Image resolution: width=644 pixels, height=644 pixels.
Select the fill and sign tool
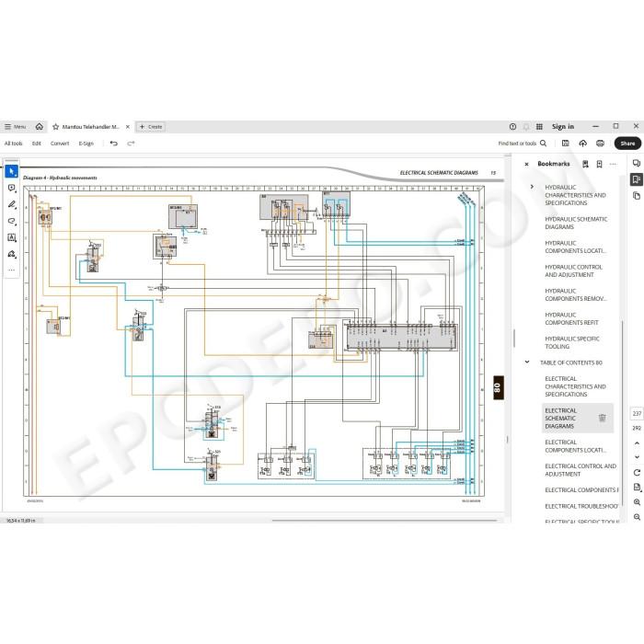pos(11,254)
